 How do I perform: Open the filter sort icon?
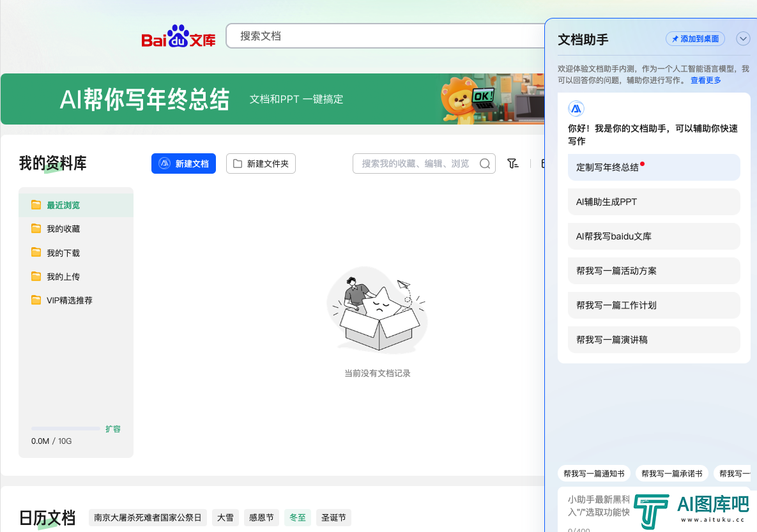[513, 163]
